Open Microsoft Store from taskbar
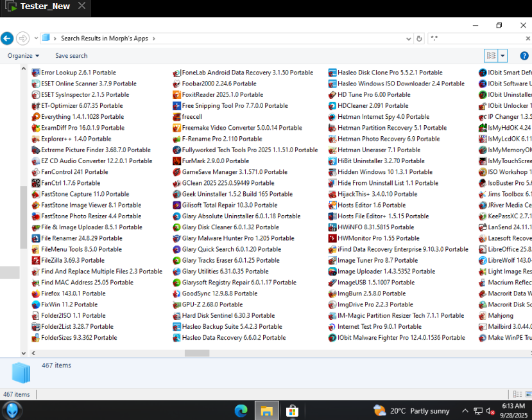532x420 pixels. (x=292, y=411)
